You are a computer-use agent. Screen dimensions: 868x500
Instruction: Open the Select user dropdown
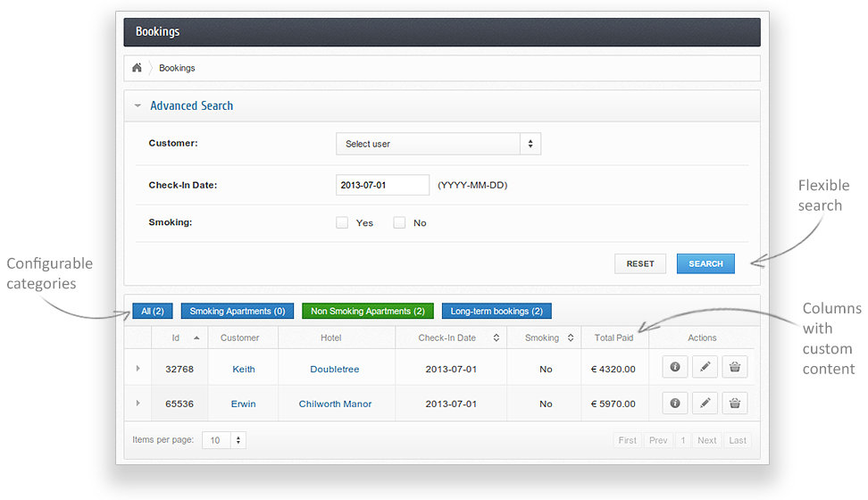pyautogui.click(x=438, y=144)
